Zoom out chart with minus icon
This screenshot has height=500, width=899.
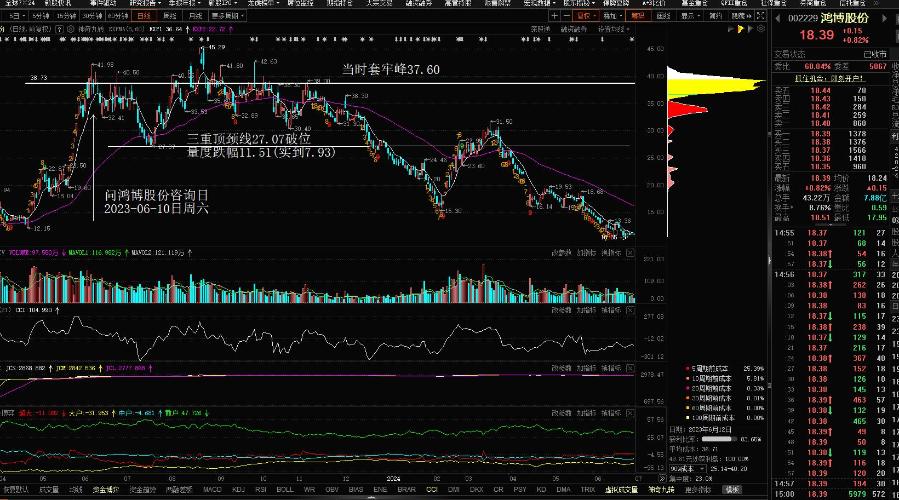(x=566, y=16)
